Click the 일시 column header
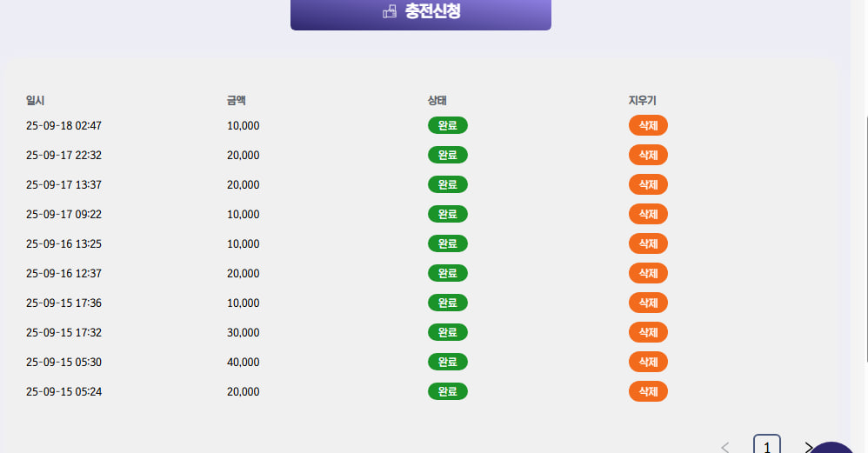The height and width of the screenshot is (453, 868). tap(36, 101)
